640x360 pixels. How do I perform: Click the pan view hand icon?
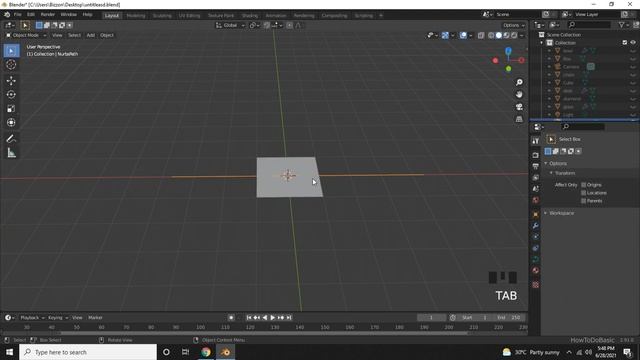[x=519, y=94]
